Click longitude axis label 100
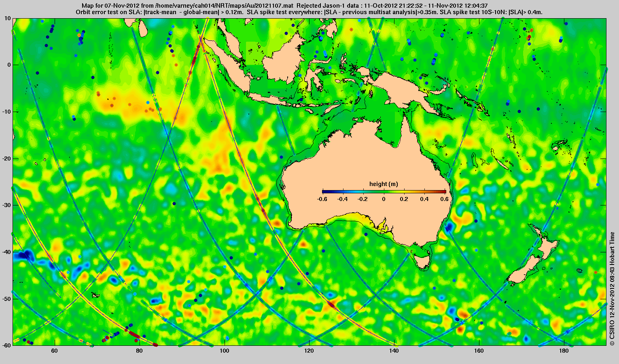Viewport: 619px width, 364px height. pyautogui.click(x=224, y=351)
